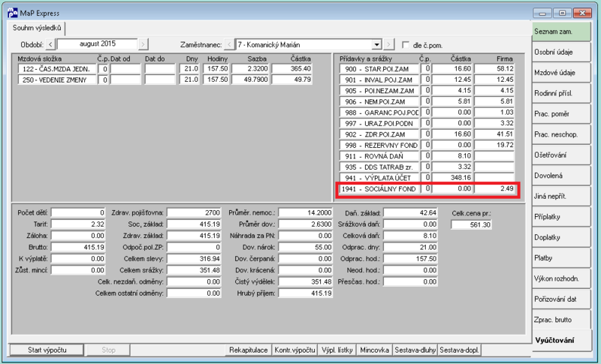Viewport: 601px width, 364px height.
Task: Go to previous period with left arrow
Action: pyautogui.click(x=50, y=44)
